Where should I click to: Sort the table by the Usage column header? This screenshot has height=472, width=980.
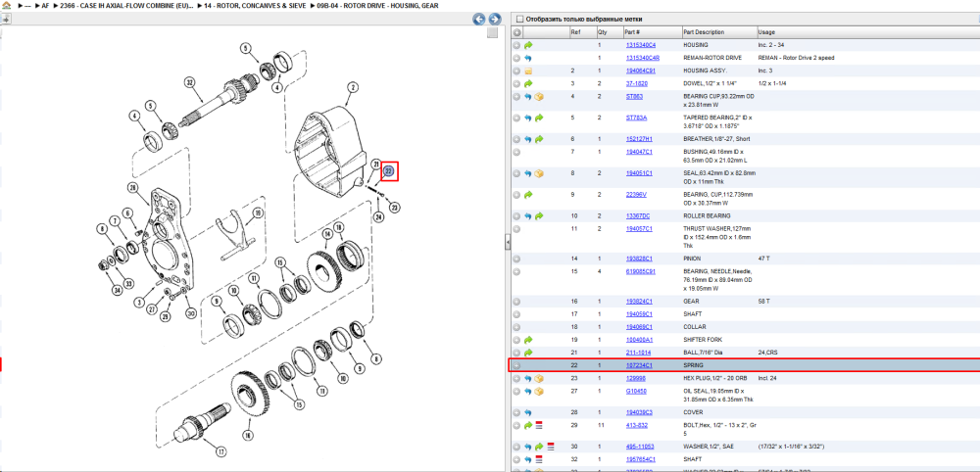pyautogui.click(x=766, y=32)
